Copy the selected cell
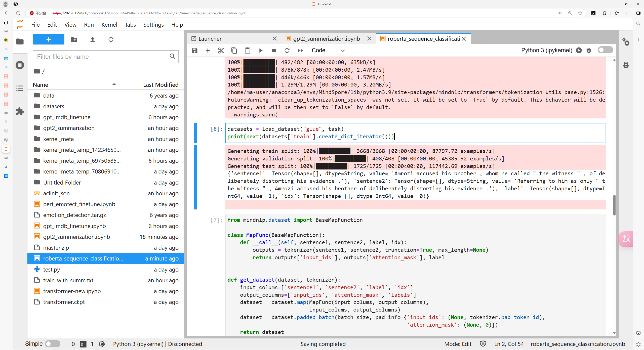644x350 pixels. (x=234, y=51)
